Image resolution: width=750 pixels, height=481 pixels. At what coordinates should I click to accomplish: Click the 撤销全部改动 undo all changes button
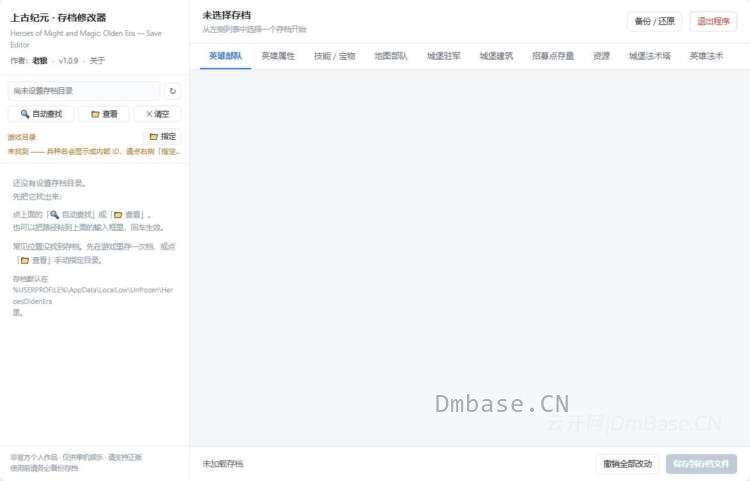pos(628,464)
